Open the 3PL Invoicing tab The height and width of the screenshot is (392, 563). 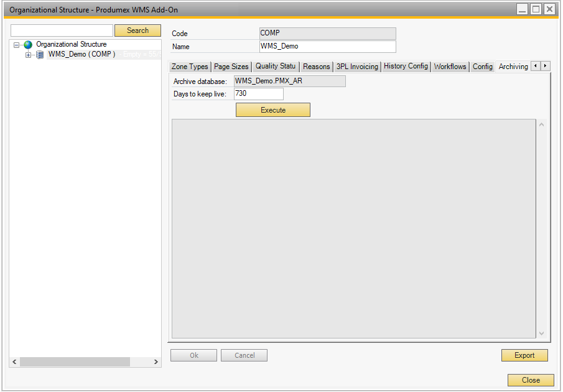point(357,66)
